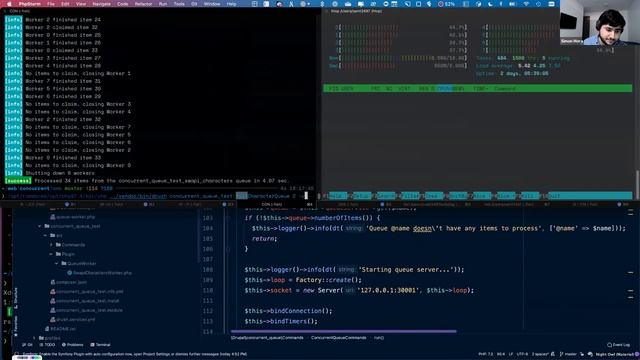Image resolution: width=640 pixels, height=360 pixels.
Task: Open concurrent_queue_test.install file
Action: click(84, 301)
